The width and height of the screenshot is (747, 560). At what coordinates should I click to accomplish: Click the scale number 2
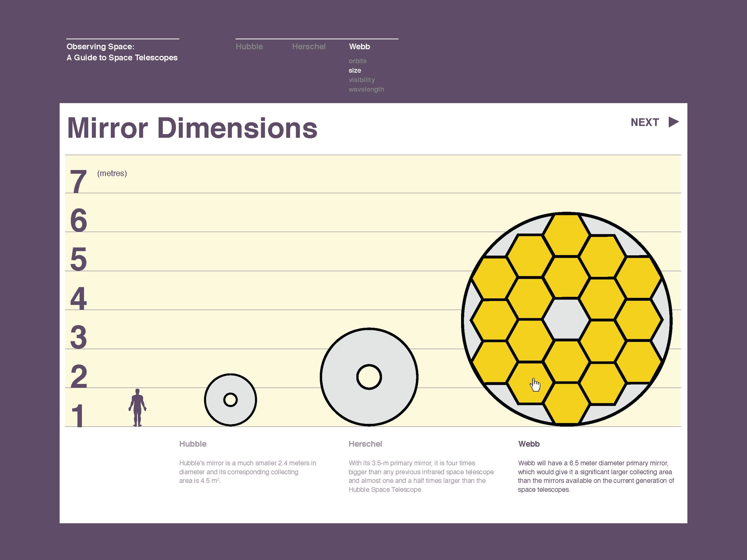[79, 376]
